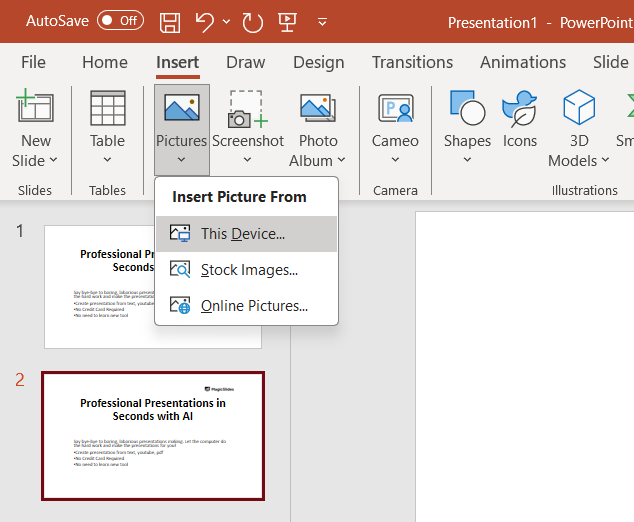Switch to the Design tab
Screen dimensions: 634x522
click(319, 62)
